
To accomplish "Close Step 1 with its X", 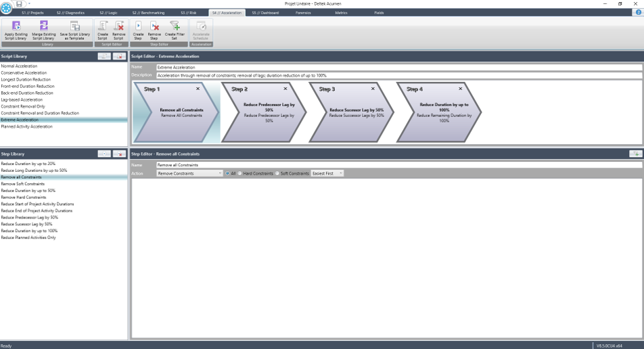I will pyautogui.click(x=198, y=89).
